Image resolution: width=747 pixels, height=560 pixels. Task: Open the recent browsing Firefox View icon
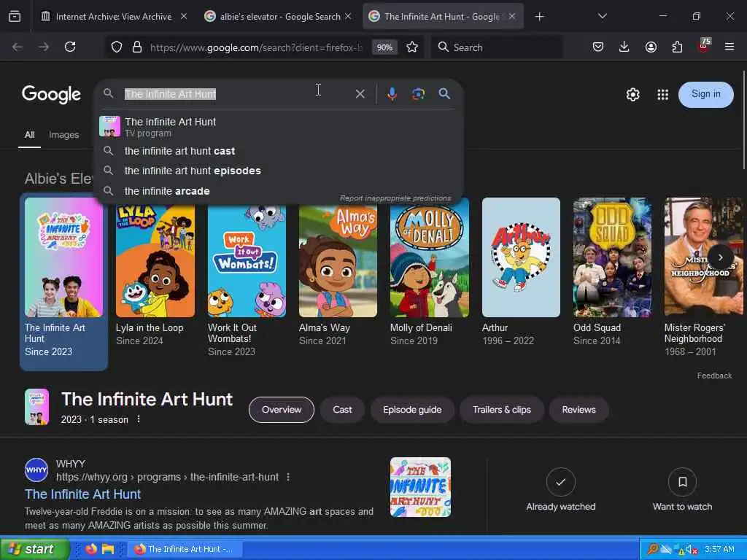point(15,17)
